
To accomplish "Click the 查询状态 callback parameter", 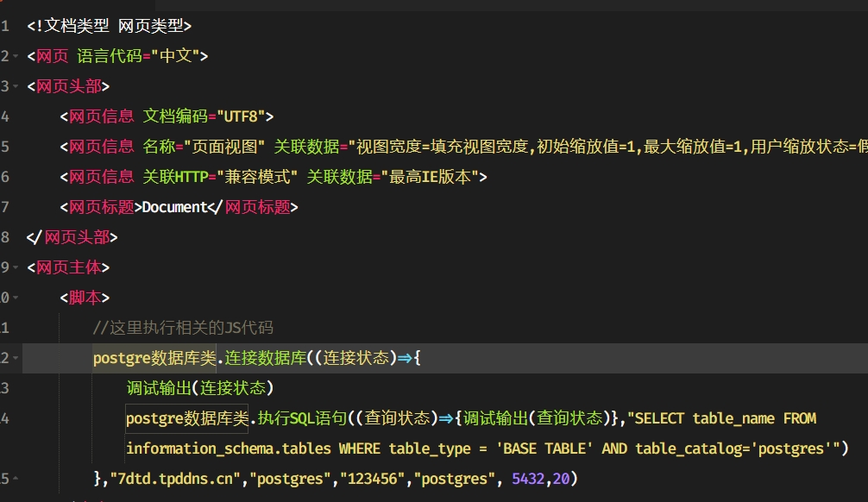I will (397, 418).
